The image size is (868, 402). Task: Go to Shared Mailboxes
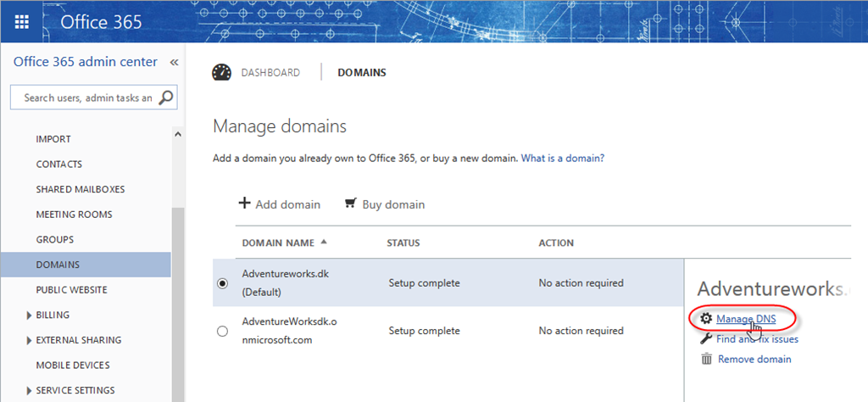[x=81, y=189]
